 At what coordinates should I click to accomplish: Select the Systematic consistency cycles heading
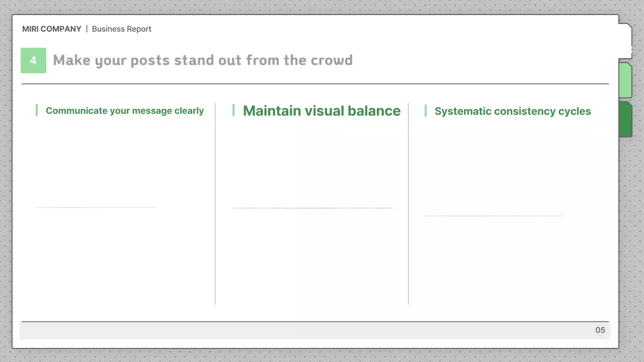coord(512,111)
